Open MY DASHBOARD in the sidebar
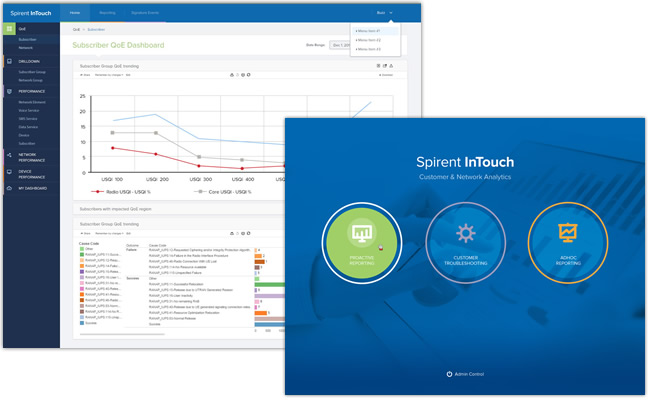Image resolution: width=650 pixels, height=400 pixels. pyautogui.click(x=32, y=188)
